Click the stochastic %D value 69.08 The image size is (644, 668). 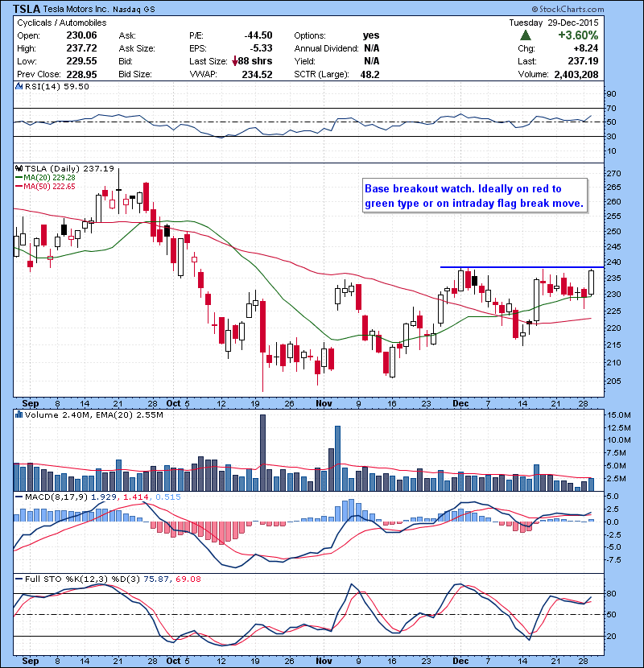click(x=188, y=579)
